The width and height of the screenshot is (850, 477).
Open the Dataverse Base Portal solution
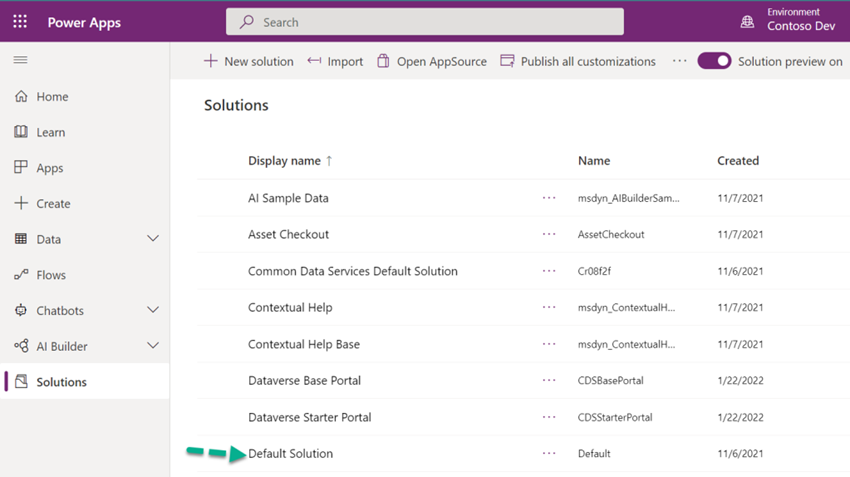tap(305, 381)
